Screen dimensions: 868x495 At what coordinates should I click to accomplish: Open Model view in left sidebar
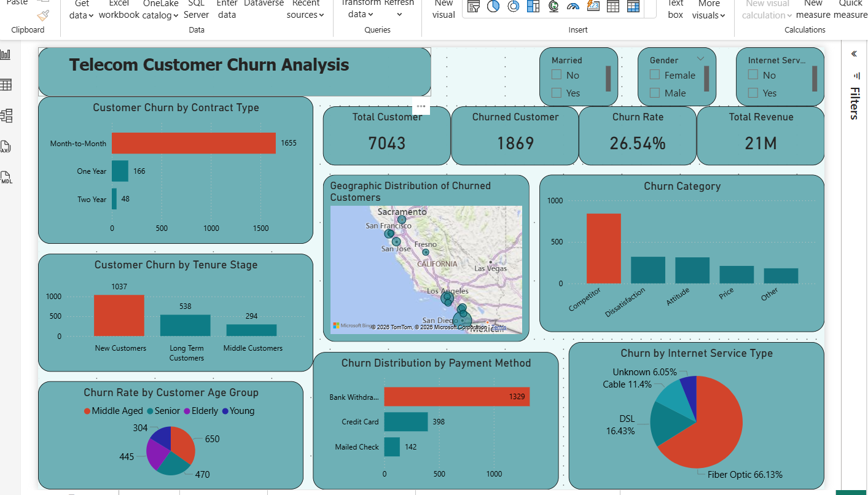tap(6, 115)
